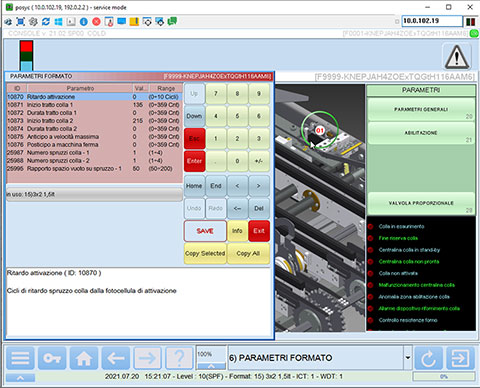Click number 5 on the keypad
The width and height of the screenshot is (480, 388).
coord(237,116)
